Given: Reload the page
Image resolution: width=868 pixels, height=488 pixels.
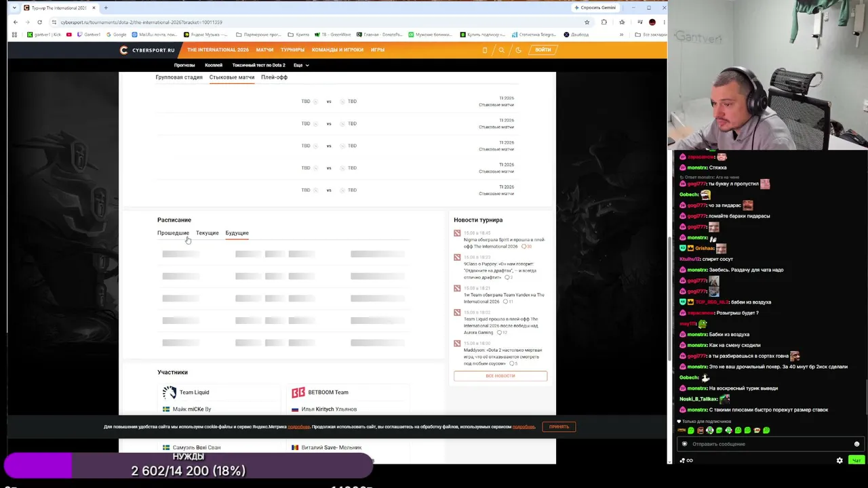Looking at the screenshot, I should (x=39, y=22).
